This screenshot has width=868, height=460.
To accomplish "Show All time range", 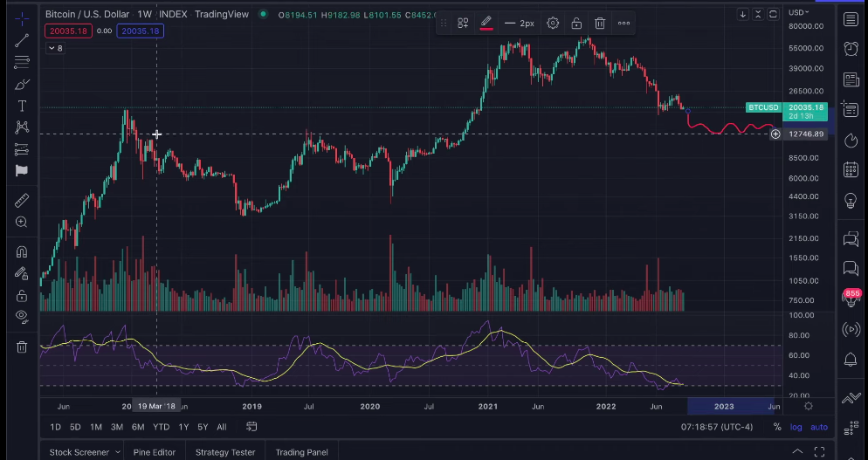I will [x=222, y=427].
